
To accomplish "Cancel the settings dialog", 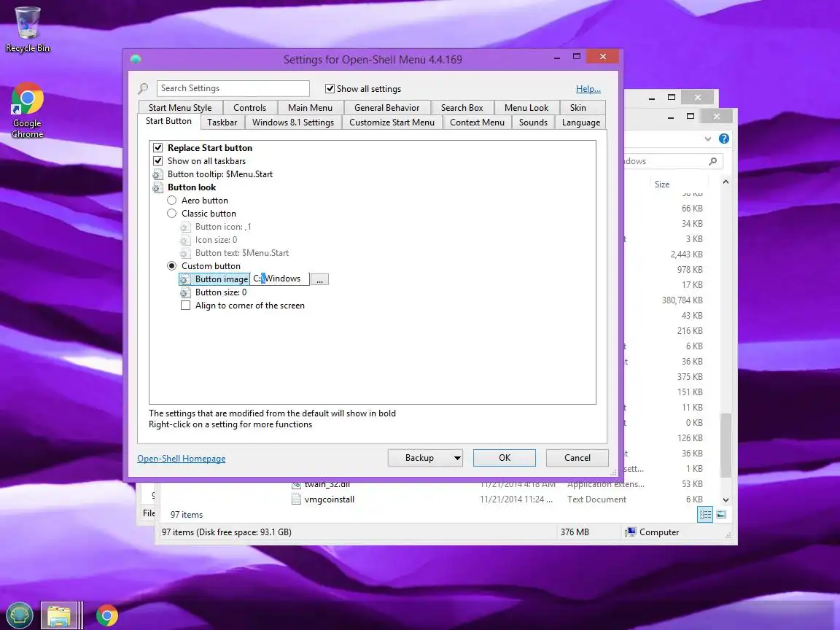I will (577, 458).
